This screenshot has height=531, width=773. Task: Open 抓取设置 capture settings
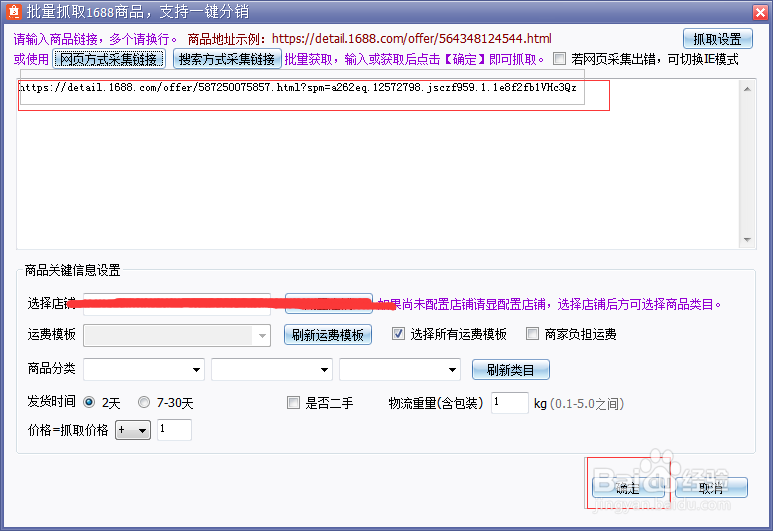717,39
